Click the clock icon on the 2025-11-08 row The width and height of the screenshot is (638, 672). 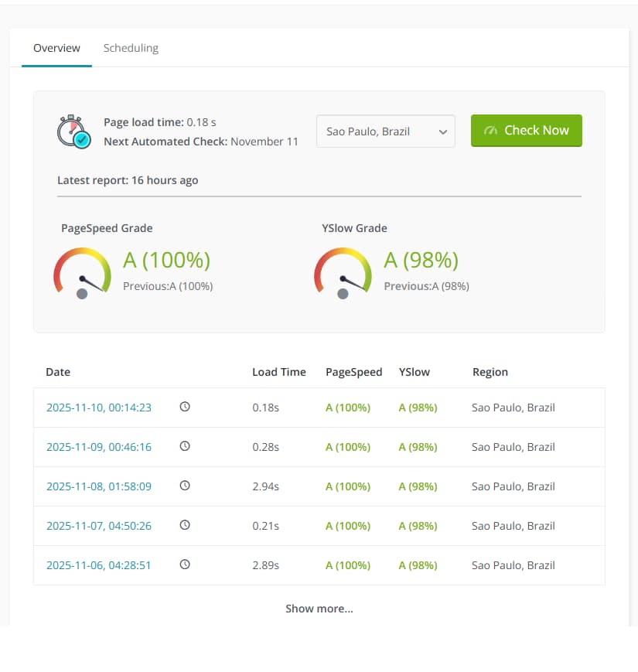coord(184,484)
